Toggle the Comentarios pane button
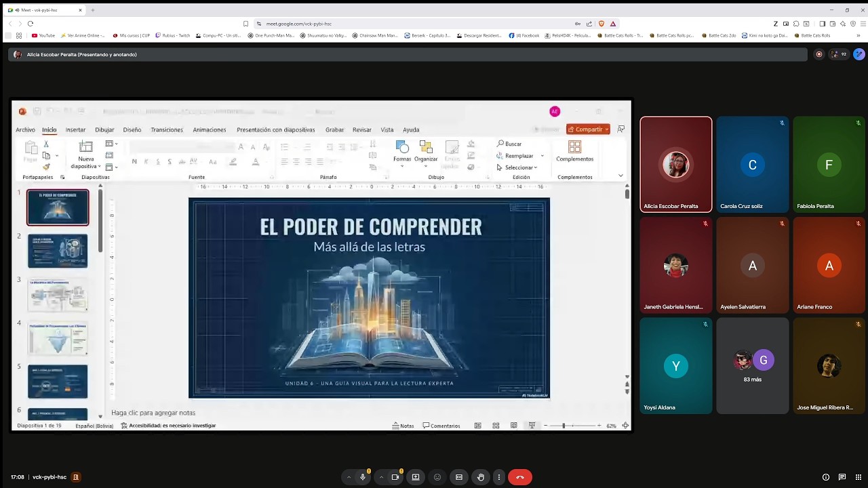The image size is (868, 488). (x=441, y=426)
